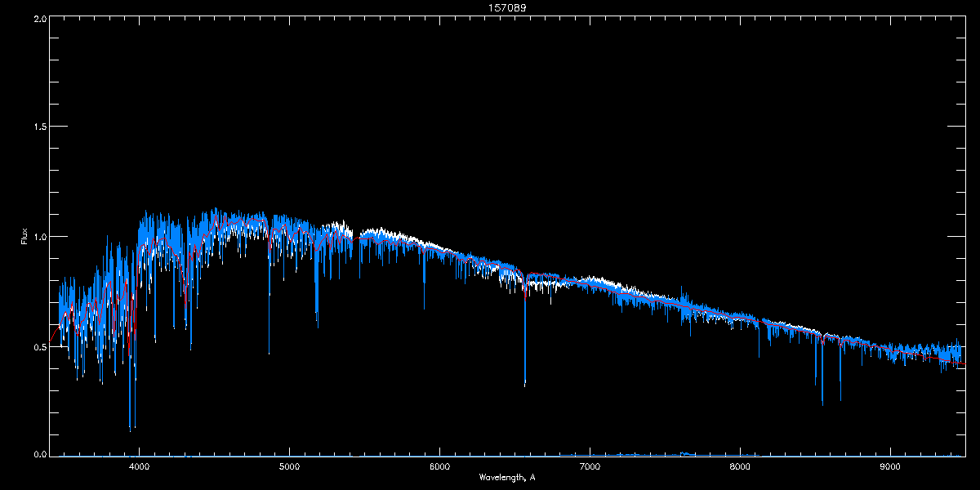Select the 4000 x-axis tick label
This screenshot has height=490, width=980.
pos(140,466)
